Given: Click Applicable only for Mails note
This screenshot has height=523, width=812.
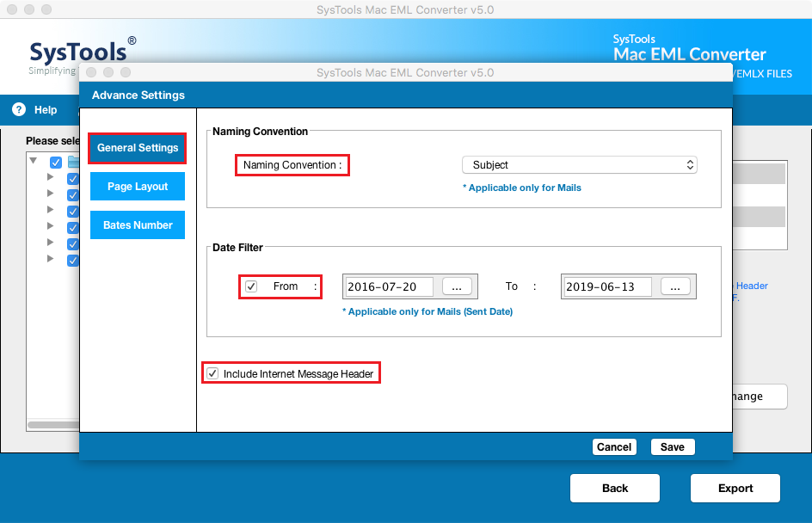Looking at the screenshot, I should [522, 188].
